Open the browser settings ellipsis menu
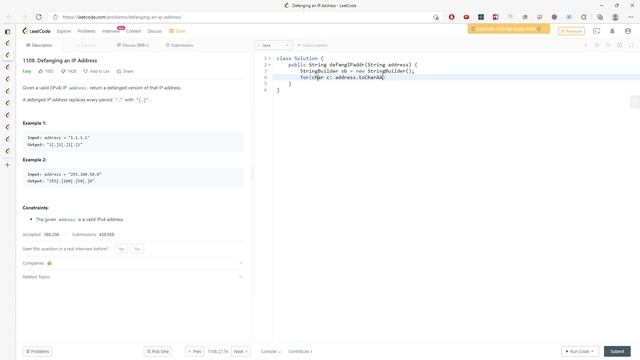Image resolution: width=640 pixels, height=360 pixels. [631, 17]
